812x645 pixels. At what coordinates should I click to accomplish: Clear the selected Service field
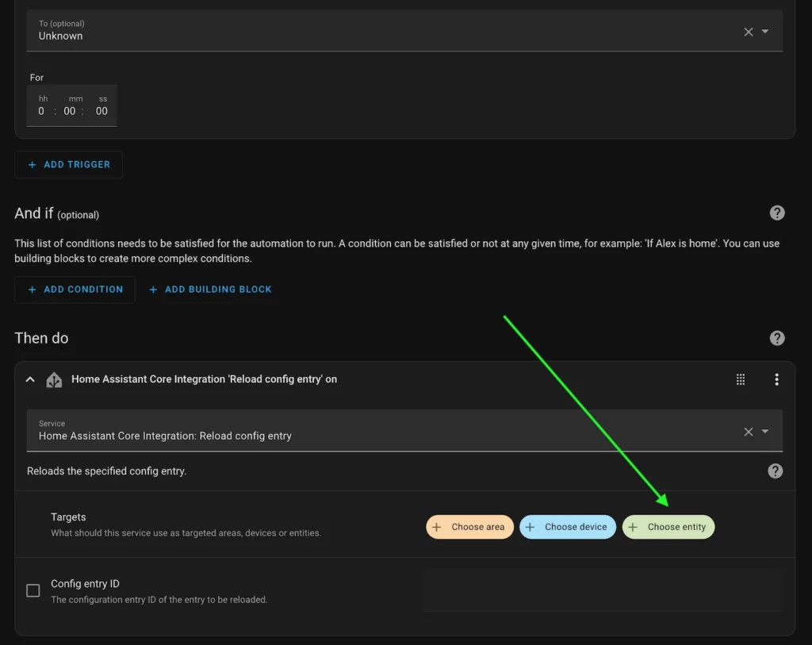pos(748,432)
